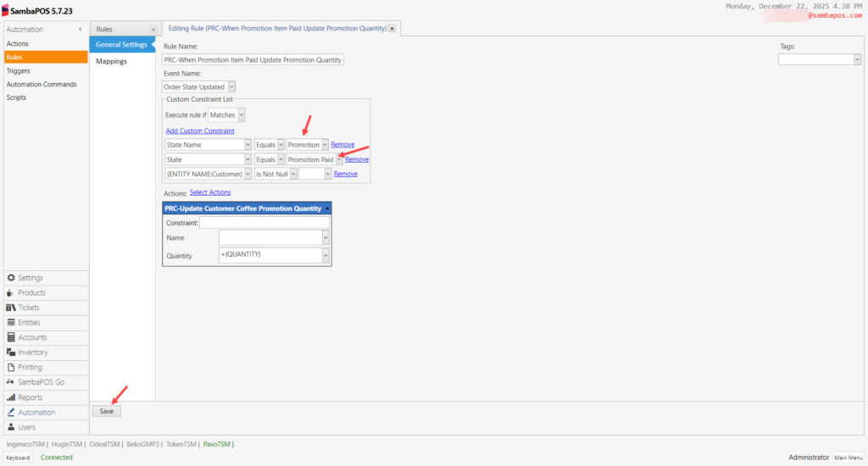This screenshot has width=868, height=466.
Task: Open the Settings section in sidebar
Action: (31, 278)
